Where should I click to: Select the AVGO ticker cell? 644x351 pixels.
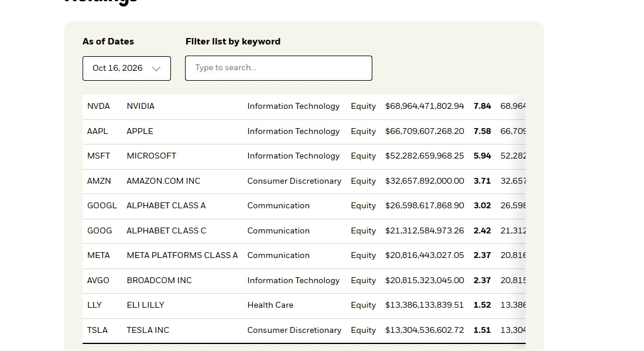coord(98,280)
